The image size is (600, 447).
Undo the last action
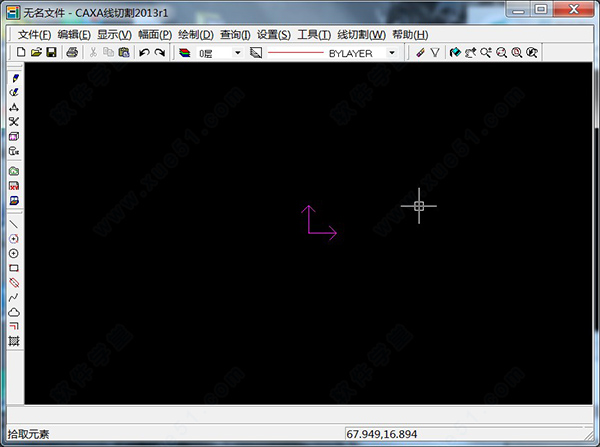point(144,52)
